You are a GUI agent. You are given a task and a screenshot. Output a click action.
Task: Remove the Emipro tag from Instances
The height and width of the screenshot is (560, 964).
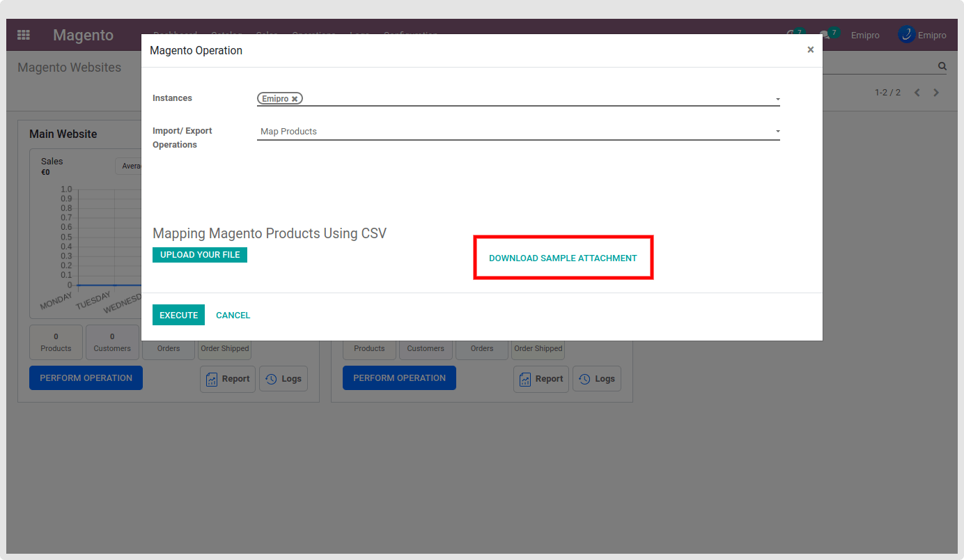[x=295, y=99]
